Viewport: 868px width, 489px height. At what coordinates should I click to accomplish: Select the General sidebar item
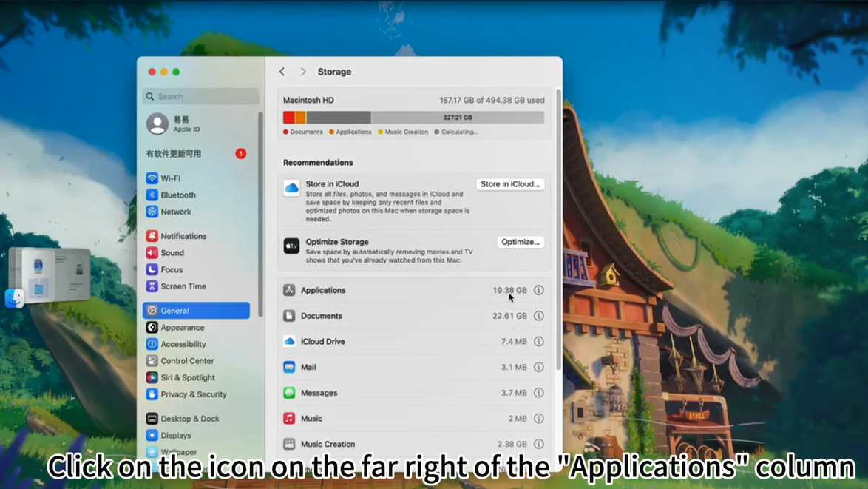point(196,311)
